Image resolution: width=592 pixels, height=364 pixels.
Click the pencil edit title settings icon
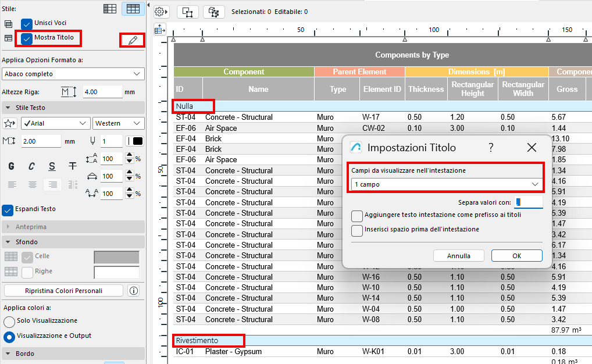133,40
